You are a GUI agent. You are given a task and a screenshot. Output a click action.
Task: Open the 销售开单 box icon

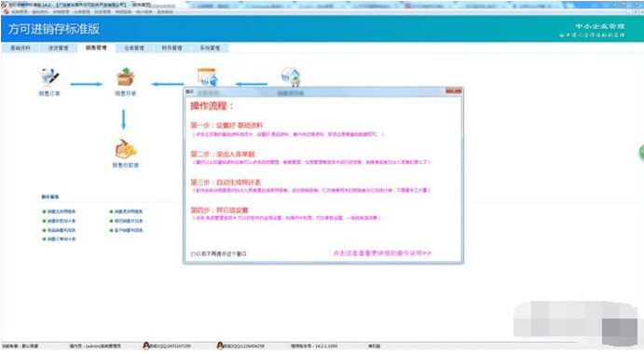point(125,77)
